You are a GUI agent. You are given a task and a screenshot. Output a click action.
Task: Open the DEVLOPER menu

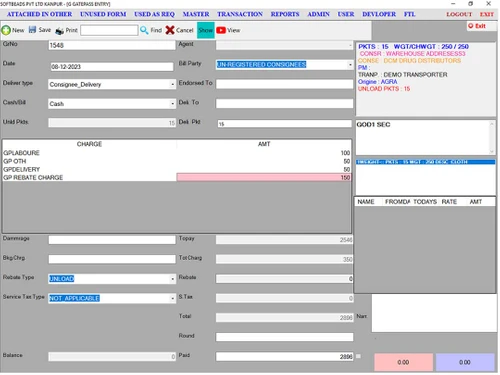click(x=379, y=14)
